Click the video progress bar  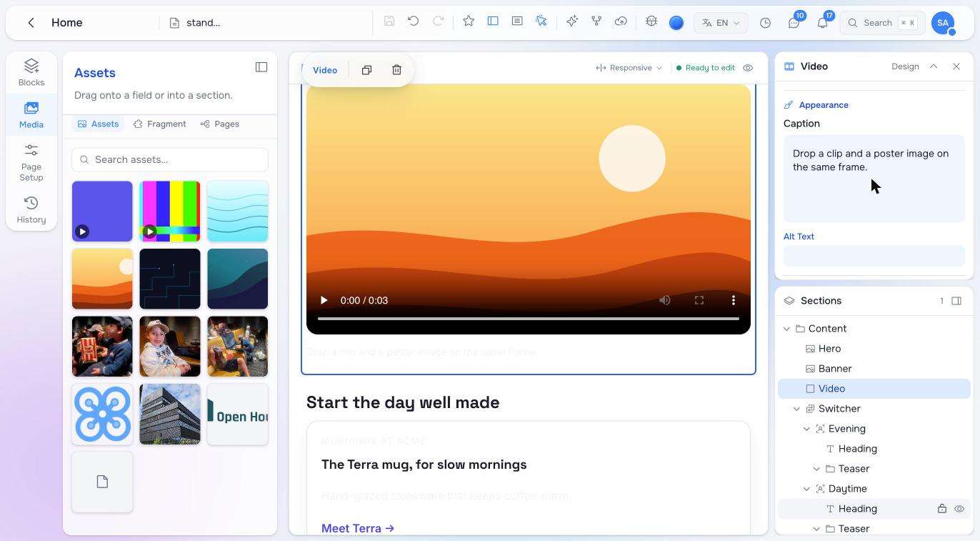click(x=529, y=319)
